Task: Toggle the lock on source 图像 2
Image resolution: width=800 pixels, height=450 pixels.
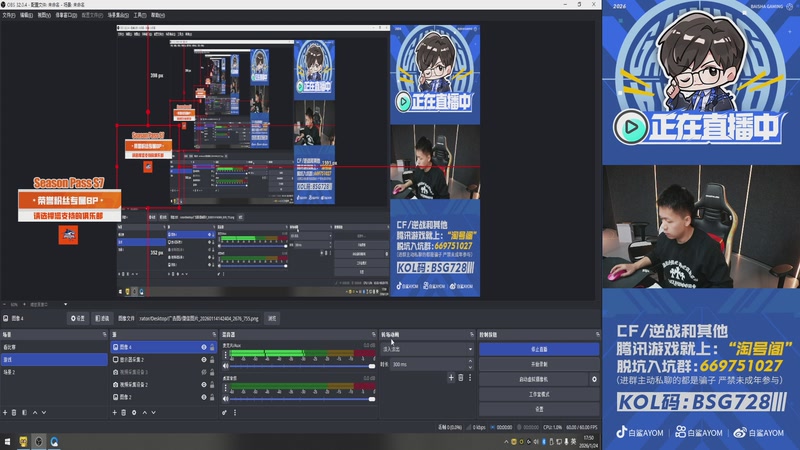Action: 212,397
